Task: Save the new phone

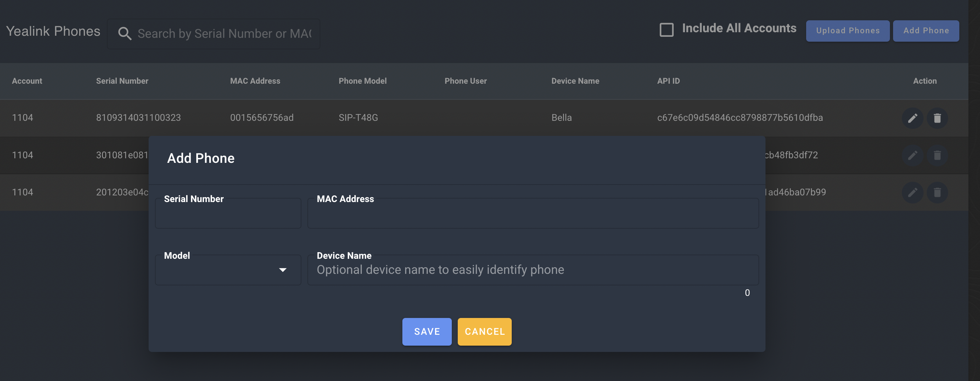Action: point(427,332)
